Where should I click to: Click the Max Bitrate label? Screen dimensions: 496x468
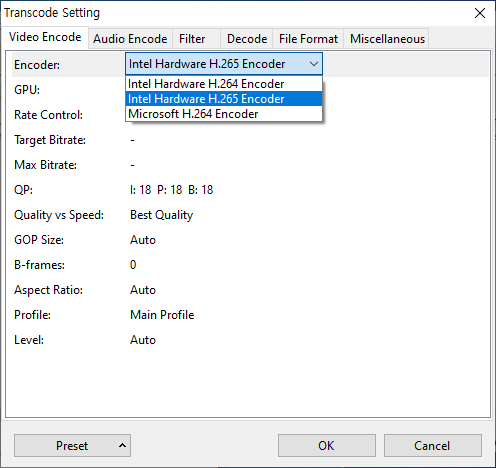click(45, 165)
